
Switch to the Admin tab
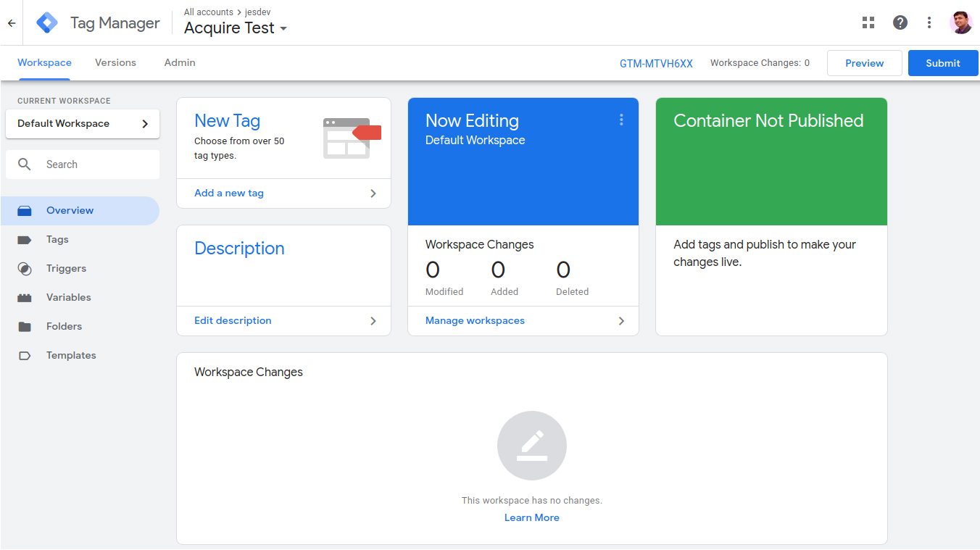[x=180, y=63]
